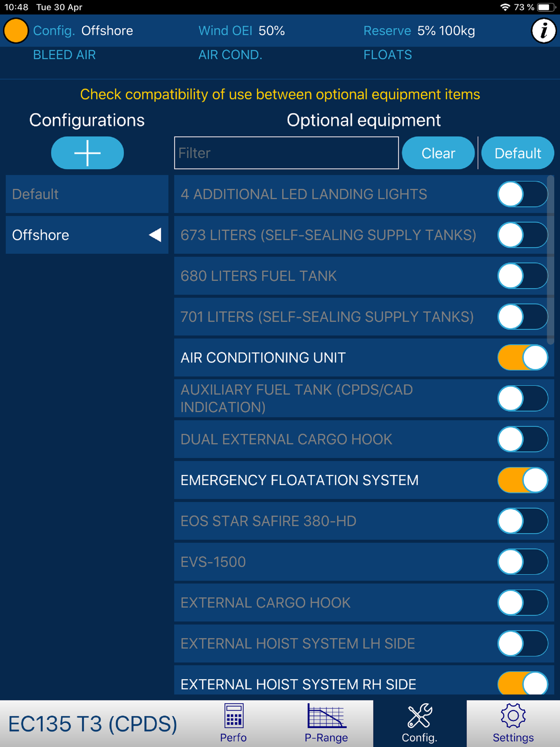Click the Filter text field
Viewport: 560px width, 747px height.
pos(286,153)
